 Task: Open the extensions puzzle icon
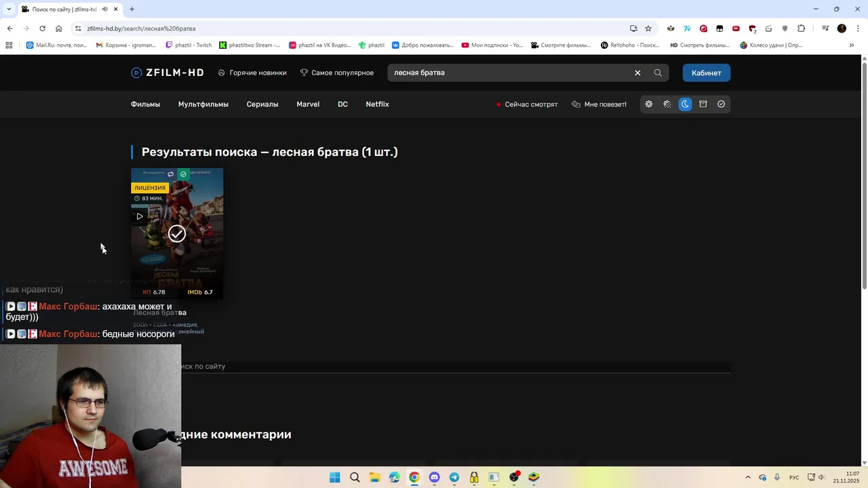coord(802,28)
